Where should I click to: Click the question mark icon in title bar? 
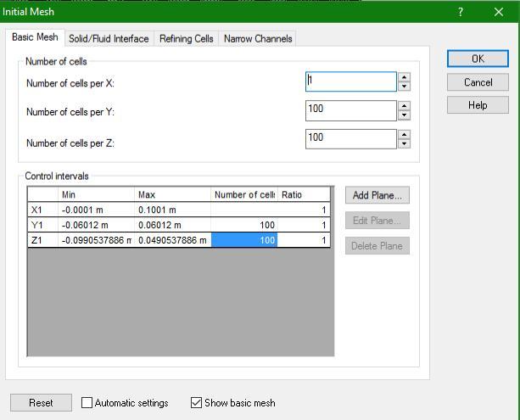tap(461, 12)
